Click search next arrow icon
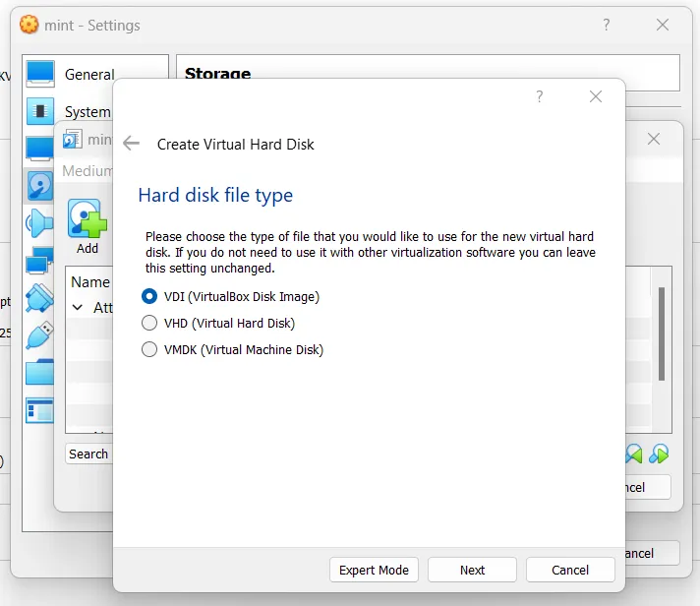 [x=659, y=454]
